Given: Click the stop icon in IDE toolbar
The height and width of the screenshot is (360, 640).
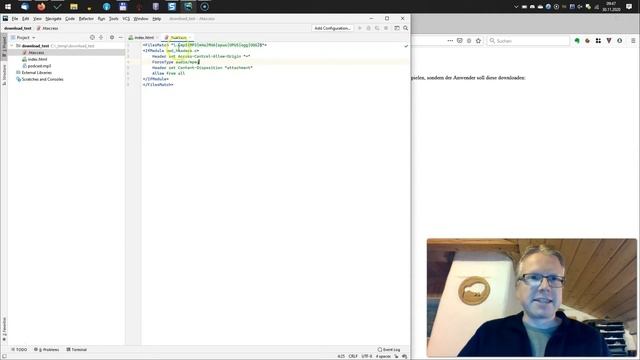Looking at the screenshot, I should (x=386, y=28).
